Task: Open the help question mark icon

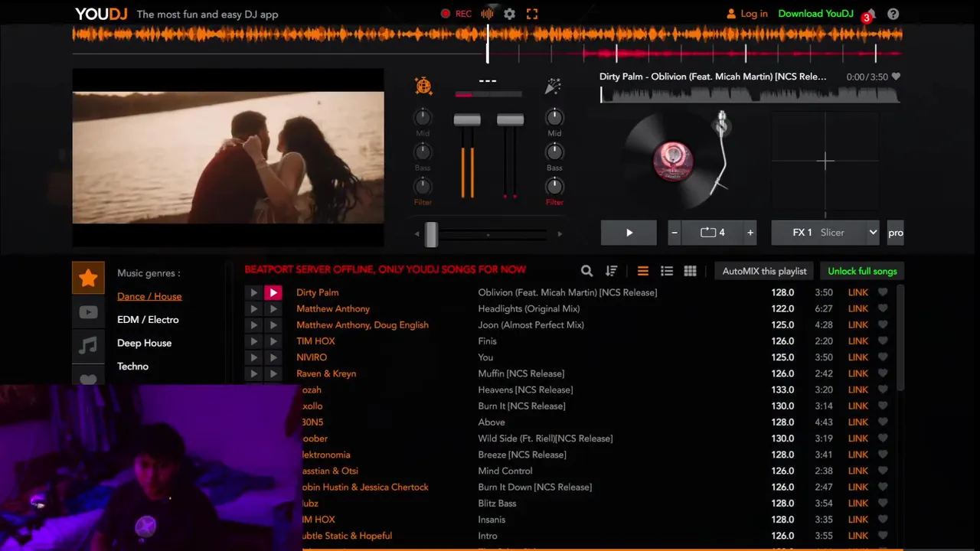Action: [x=893, y=14]
